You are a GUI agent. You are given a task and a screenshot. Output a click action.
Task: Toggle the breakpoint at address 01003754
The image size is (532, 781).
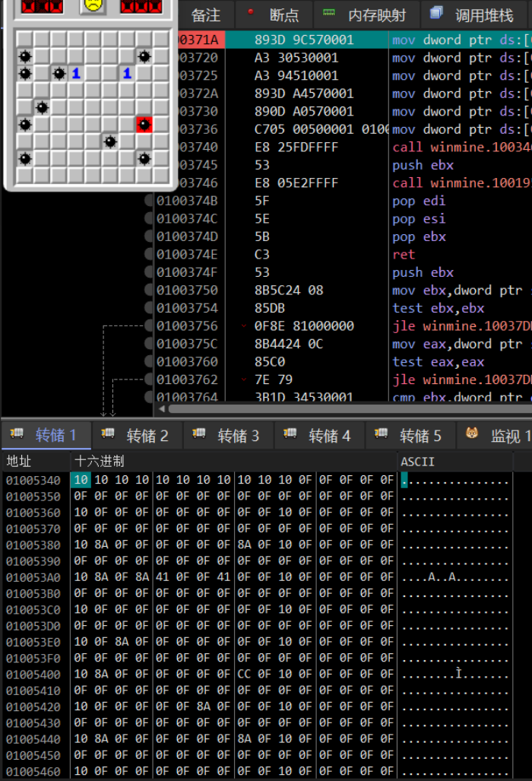148,308
